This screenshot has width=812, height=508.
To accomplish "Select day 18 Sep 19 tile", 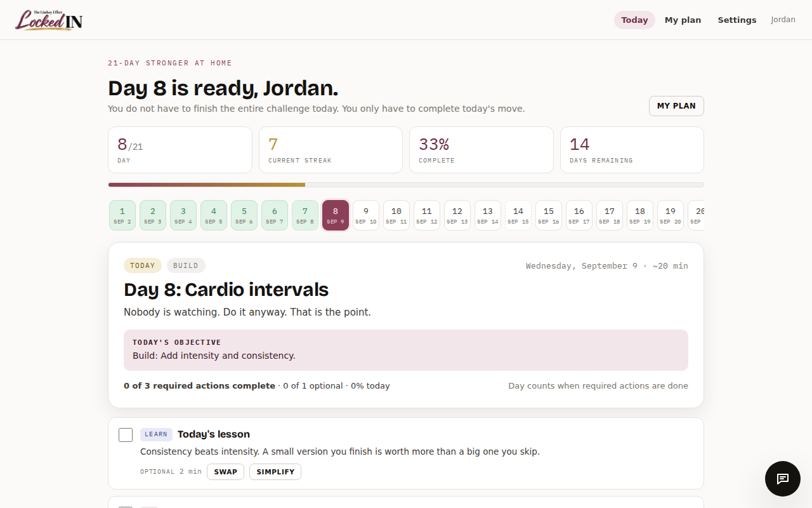I will click(640, 215).
